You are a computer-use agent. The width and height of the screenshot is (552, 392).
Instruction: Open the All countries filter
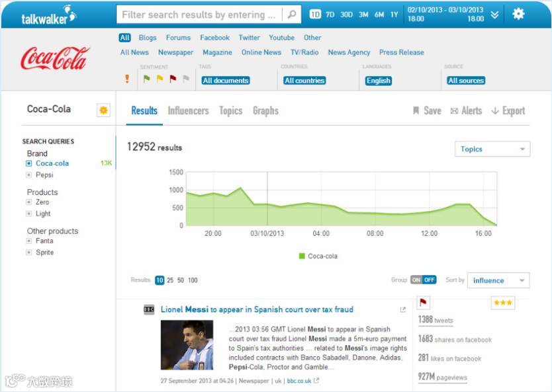click(x=304, y=81)
